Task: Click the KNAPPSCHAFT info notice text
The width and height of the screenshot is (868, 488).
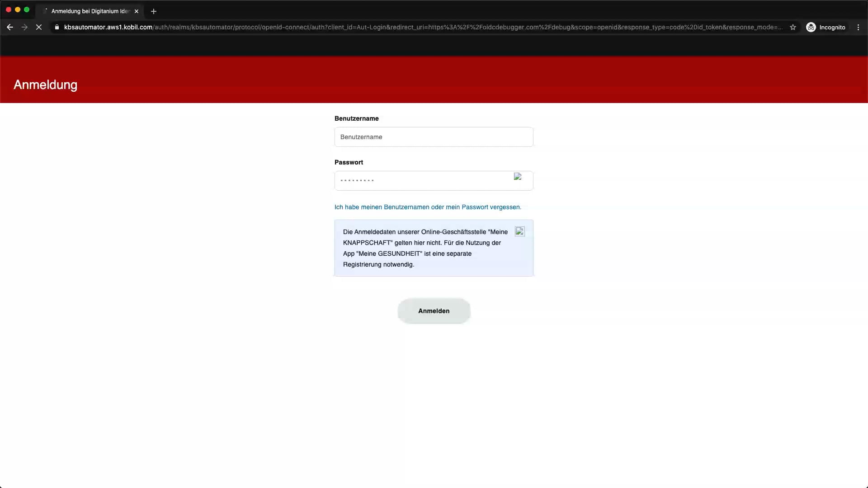Action: (x=425, y=248)
